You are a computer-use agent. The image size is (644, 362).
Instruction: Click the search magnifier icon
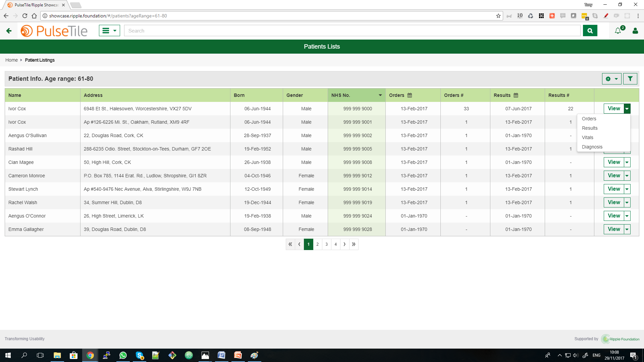tap(590, 31)
